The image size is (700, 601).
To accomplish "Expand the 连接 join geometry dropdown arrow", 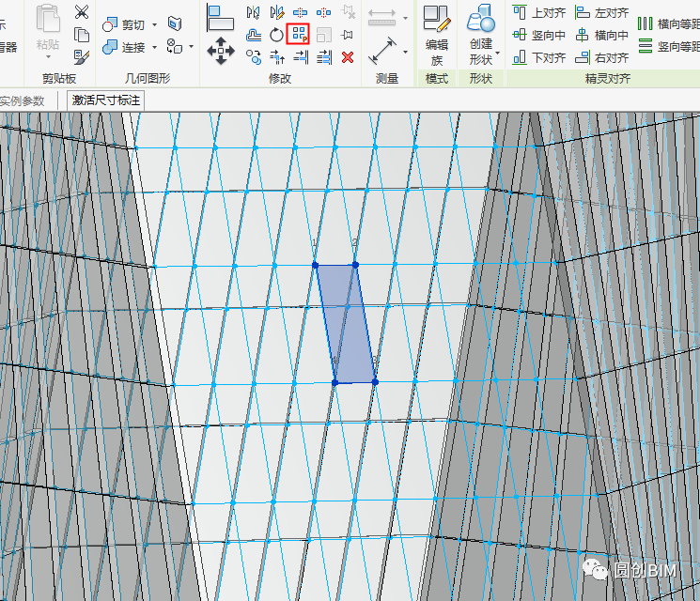I will [154, 47].
